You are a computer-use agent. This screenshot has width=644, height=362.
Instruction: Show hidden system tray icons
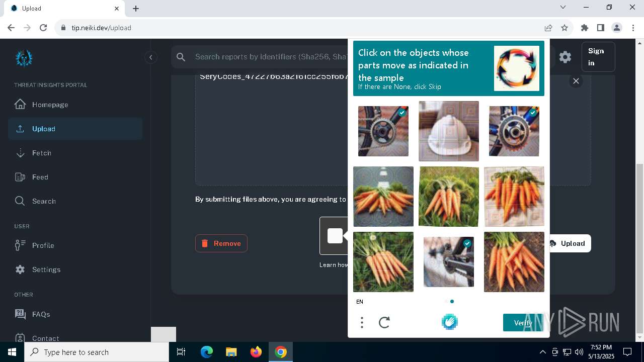coord(542,352)
